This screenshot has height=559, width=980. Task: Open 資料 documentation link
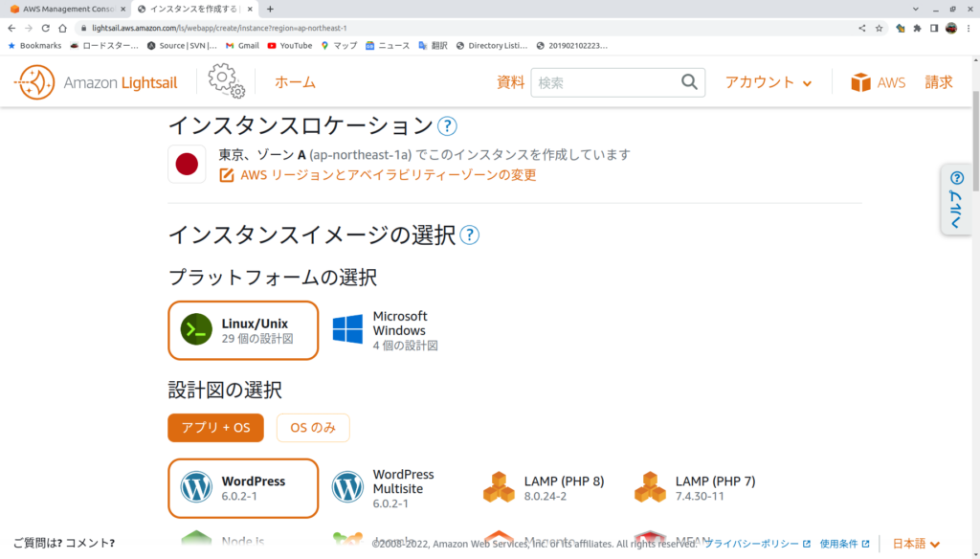tap(510, 82)
